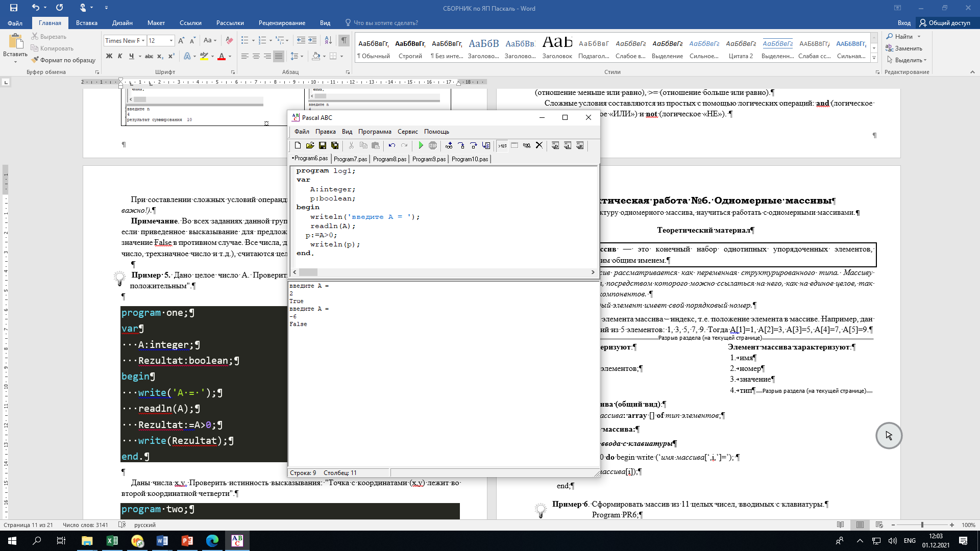
Task: Undo last edit in Pascal ABC toolbar
Action: [391, 146]
